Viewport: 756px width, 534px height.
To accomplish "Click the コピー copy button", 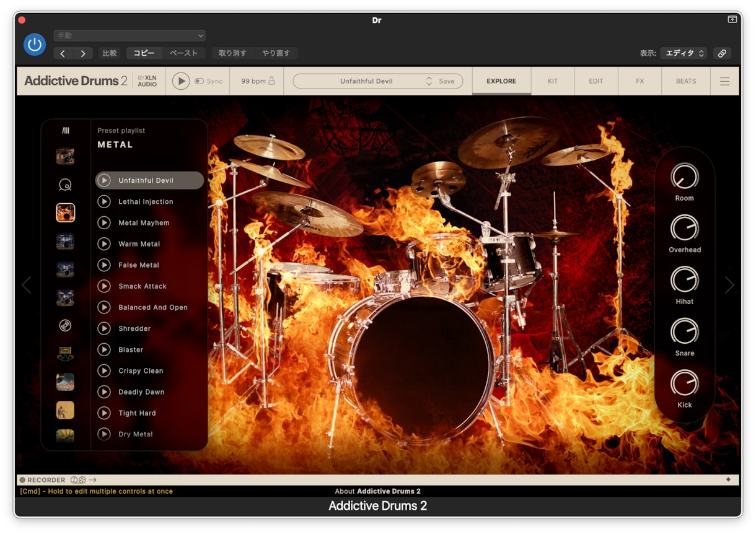I will click(144, 53).
